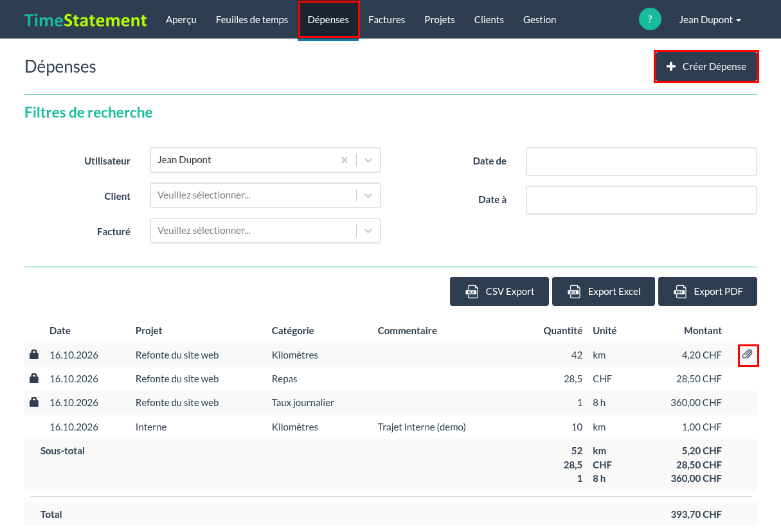
Task: Click the Quantité column header
Action: pos(563,331)
